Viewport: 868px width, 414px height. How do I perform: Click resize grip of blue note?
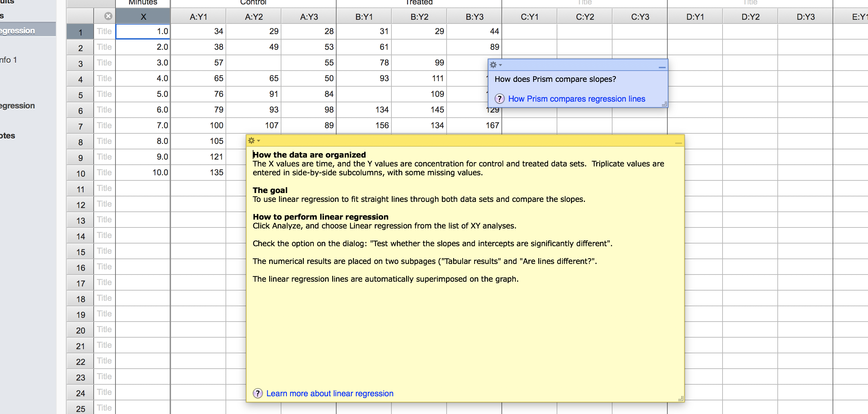coord(664,104)
